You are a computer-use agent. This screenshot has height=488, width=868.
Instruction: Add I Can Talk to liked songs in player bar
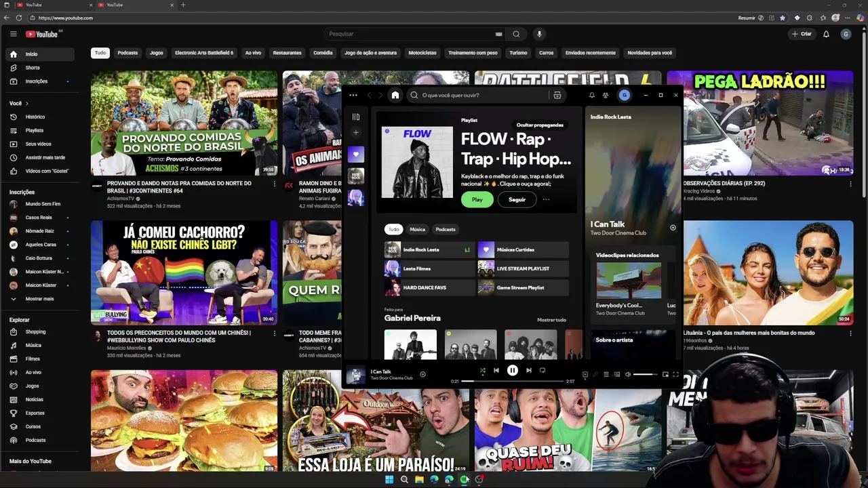(x=422, y=374)
